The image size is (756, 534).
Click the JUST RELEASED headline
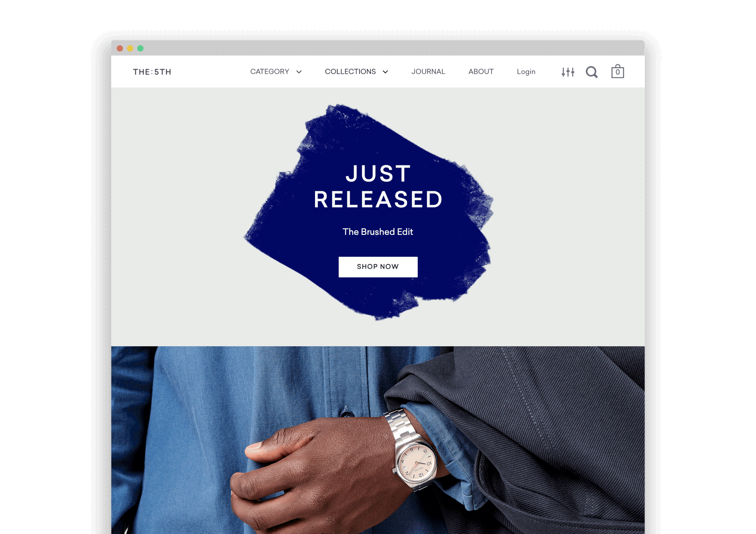(x=378, y=187)
